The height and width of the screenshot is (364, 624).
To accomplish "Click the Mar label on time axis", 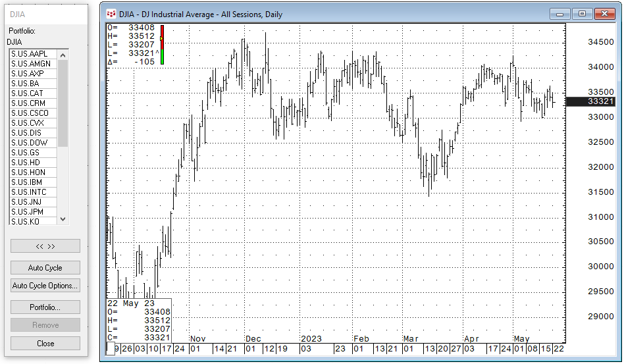I will [411, 339].
